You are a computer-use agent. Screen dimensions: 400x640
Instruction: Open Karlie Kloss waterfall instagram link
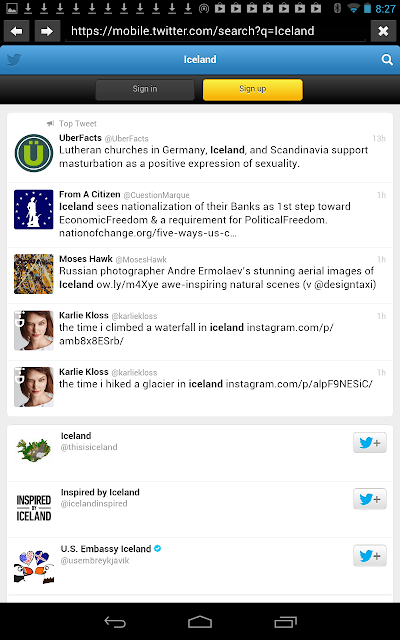coord(197,334)
